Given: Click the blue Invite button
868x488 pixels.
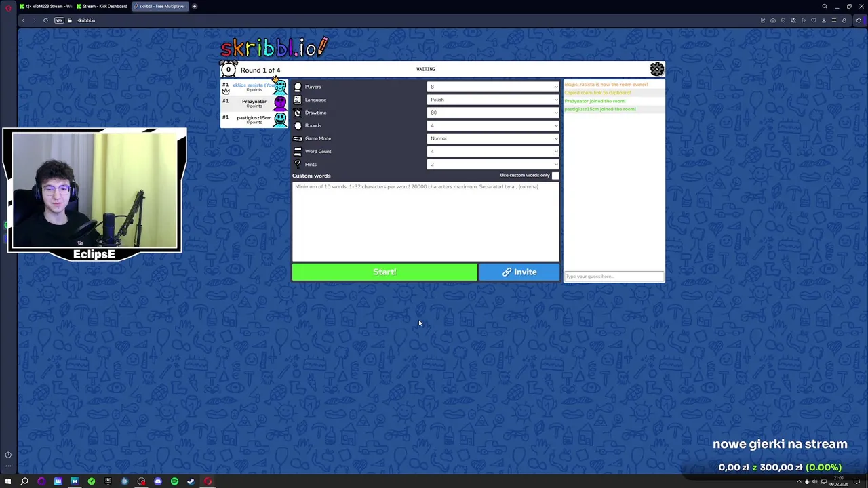Looking at the screenshot, I should tap(519, 272).
